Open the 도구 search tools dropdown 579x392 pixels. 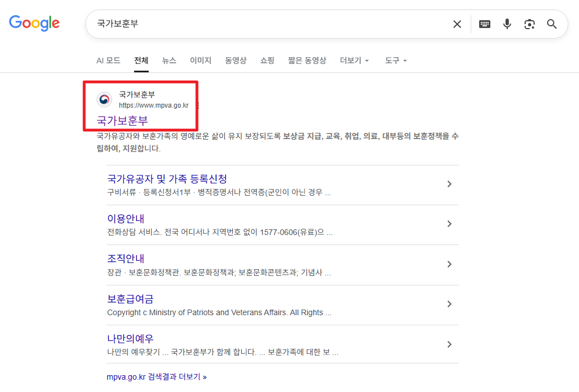pyautogui.click(x=395, y=60)
